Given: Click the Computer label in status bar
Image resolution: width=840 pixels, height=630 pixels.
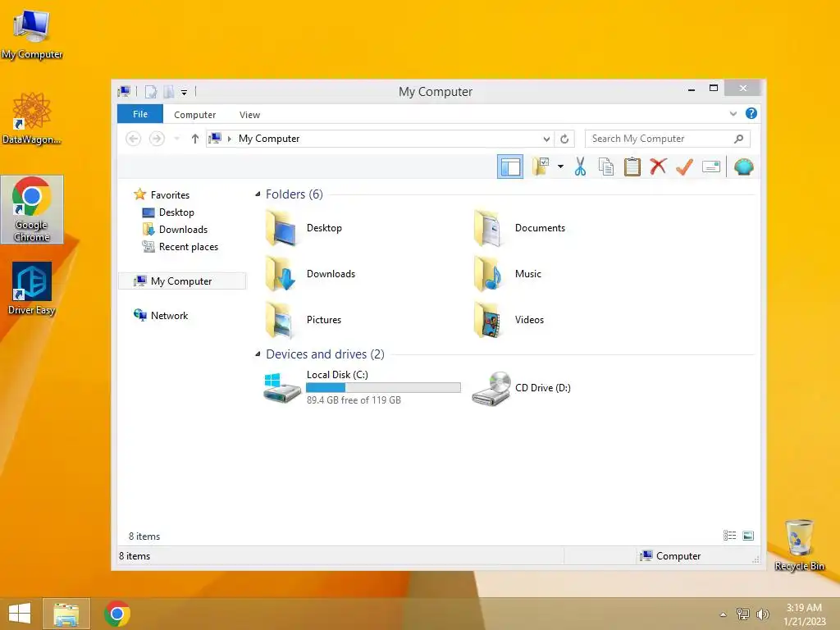Looking at the screenshot, I should pyautogui.click(x=678, y=556).
